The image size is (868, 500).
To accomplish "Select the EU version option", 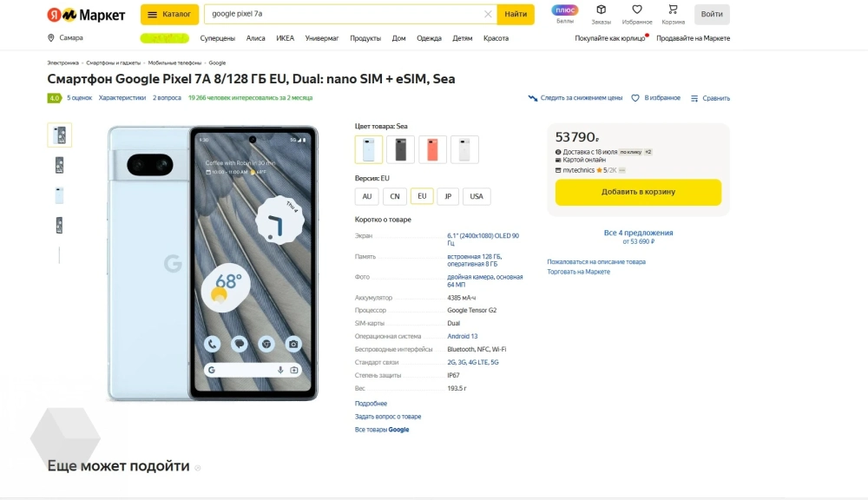I will [x=422, y=196].
